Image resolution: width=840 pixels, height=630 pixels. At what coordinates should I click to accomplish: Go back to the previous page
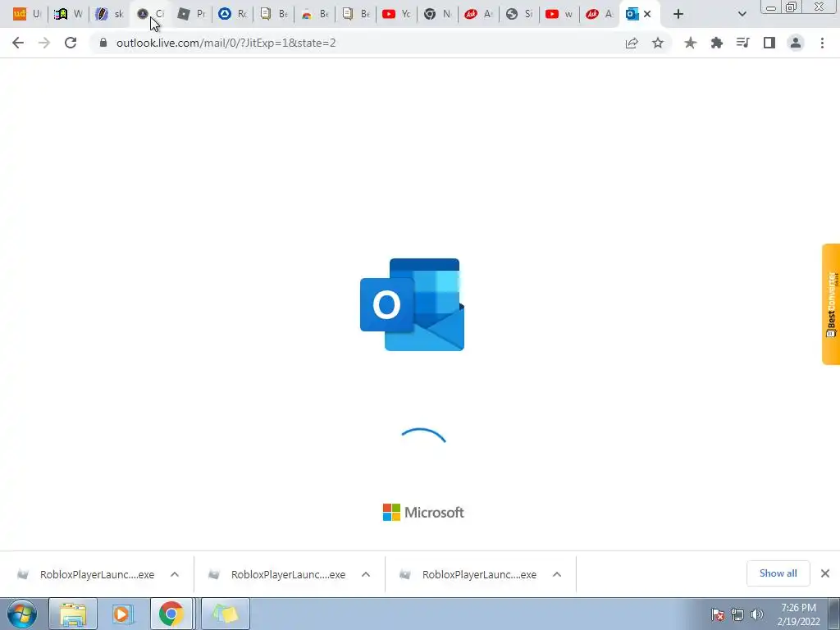(18, 43)
